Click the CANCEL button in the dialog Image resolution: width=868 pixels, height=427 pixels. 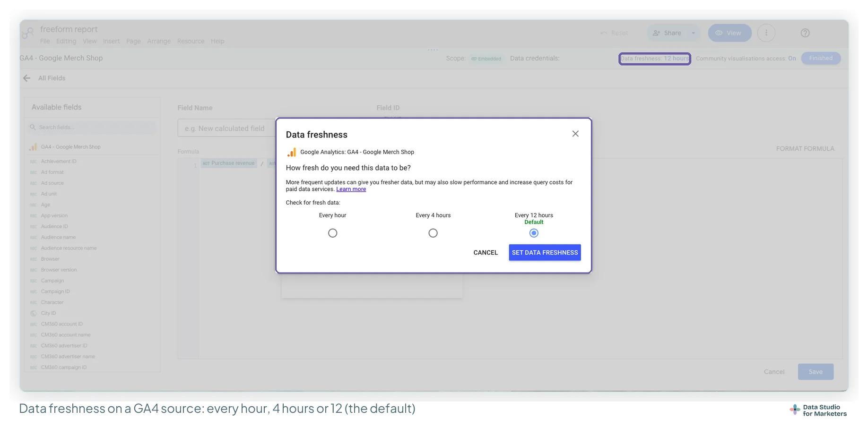click(x=486, y=253)
